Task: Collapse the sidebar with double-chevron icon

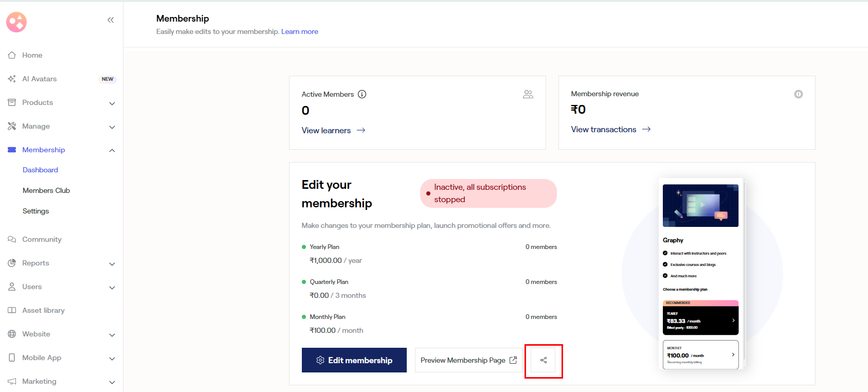Action: pyautogui.click(x=111, y=20)
